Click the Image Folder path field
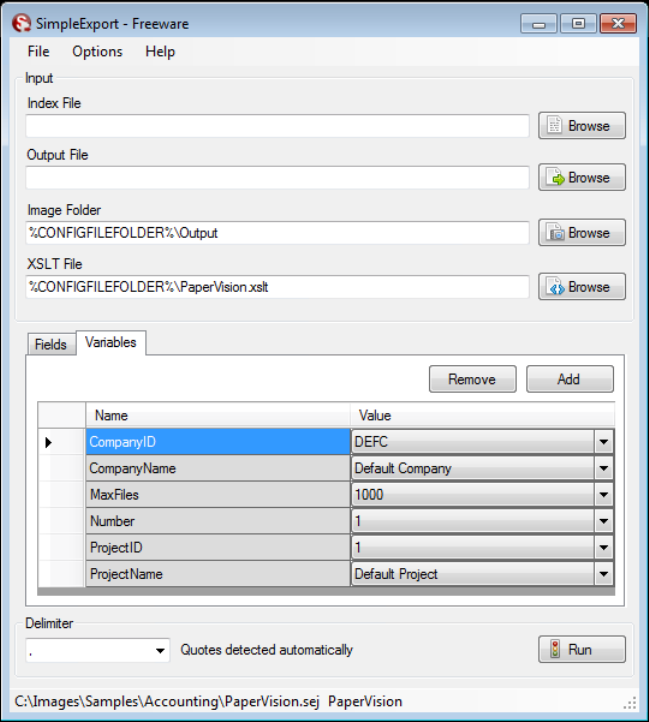 coord(277,233)
